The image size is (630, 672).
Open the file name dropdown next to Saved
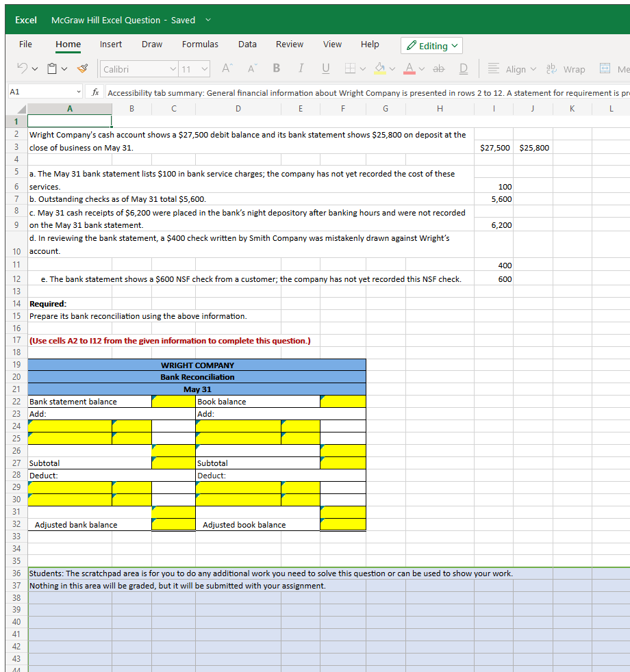[x=207, y=21]
